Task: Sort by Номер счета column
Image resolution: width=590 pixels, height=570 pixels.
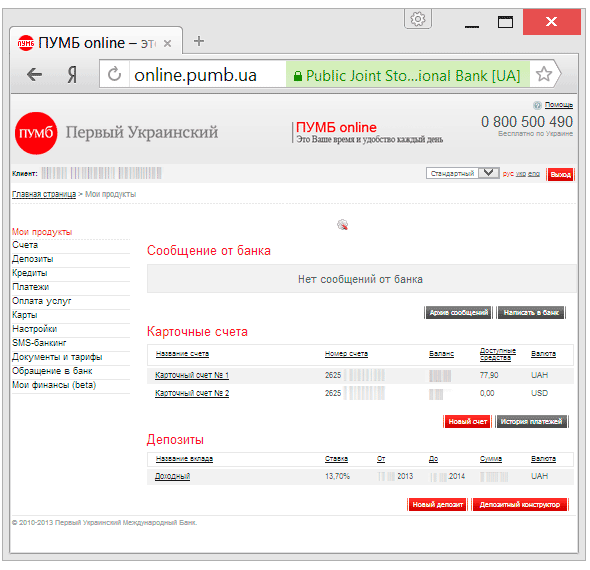Action: [x=346, y=354]
